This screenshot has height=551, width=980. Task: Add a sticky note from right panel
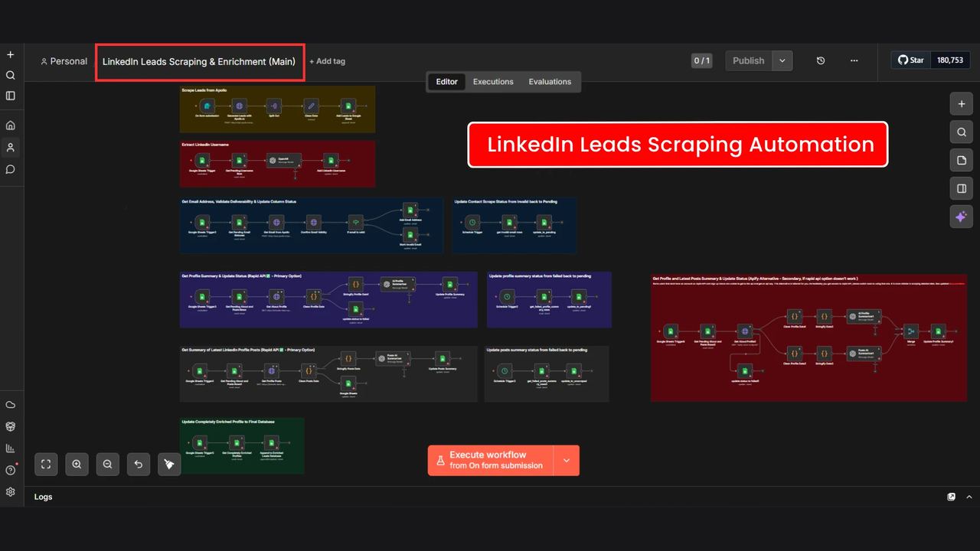pos(962,160)
